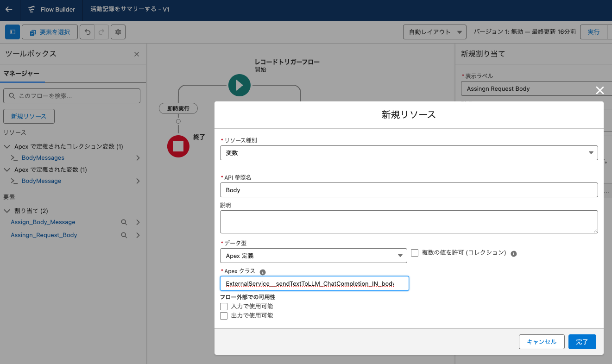612x364 pixels.
Task: Open Assingn_Request_Body element link
Action: (x=44, y=235)
